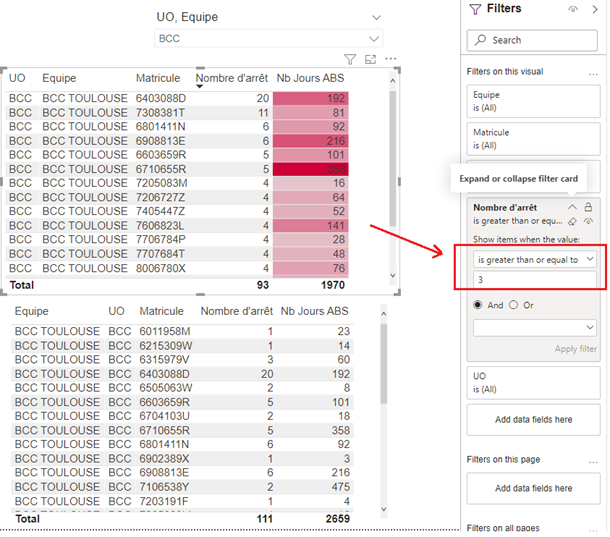The width and height of the screenshot is (610, 537).
Task: Select matricule 6011958M in bottom table
Action: point(165,332)
